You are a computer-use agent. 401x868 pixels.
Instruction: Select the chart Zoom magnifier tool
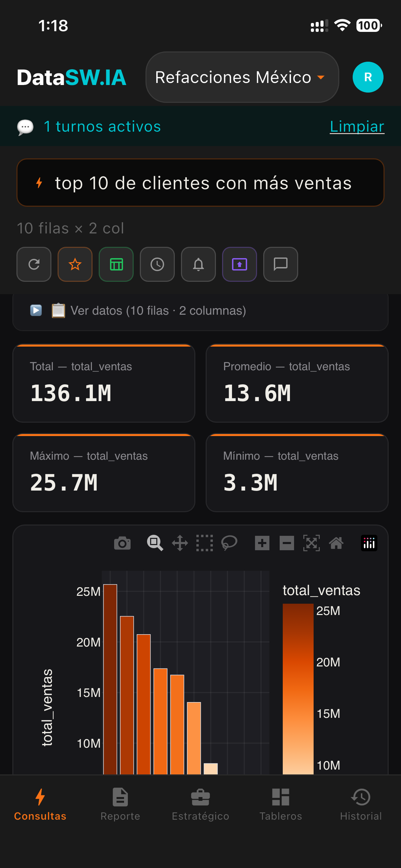pyautogui.click(x=155, y=543)
